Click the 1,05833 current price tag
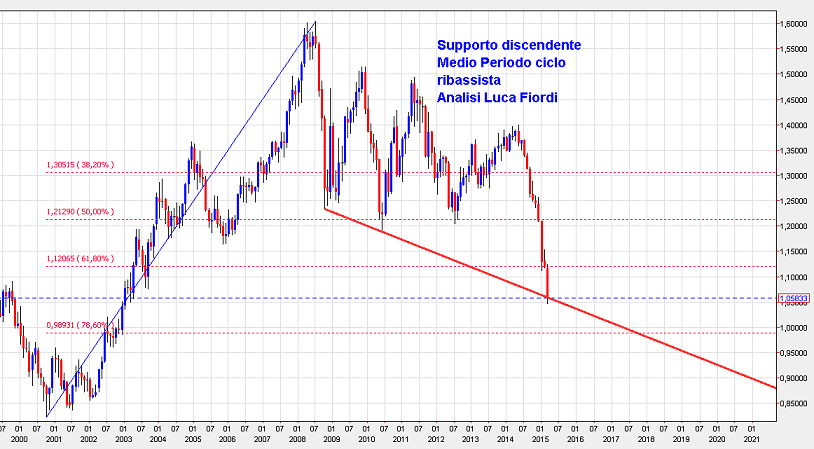814x449 pixels. [x=794, y=298]
